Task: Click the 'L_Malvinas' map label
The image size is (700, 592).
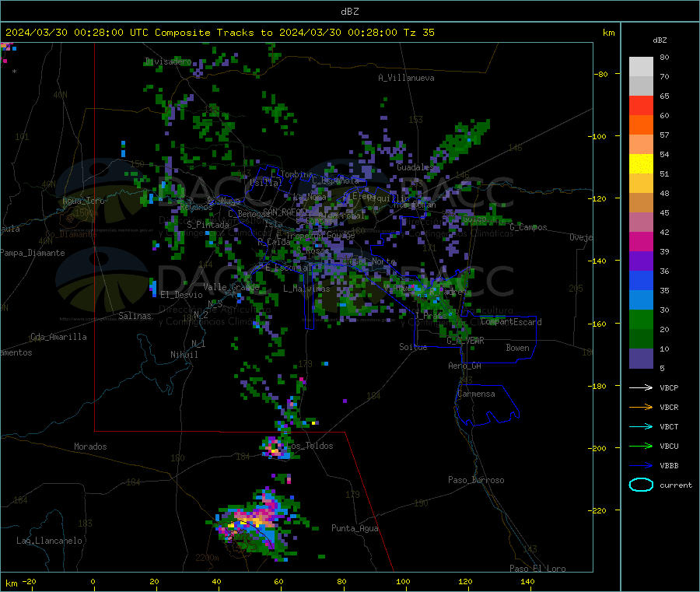Action: click(x=306, y=289)
